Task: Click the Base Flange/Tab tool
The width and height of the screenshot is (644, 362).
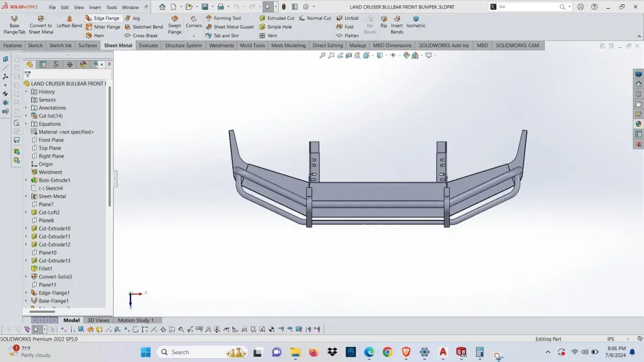Action: click(14, 25)
